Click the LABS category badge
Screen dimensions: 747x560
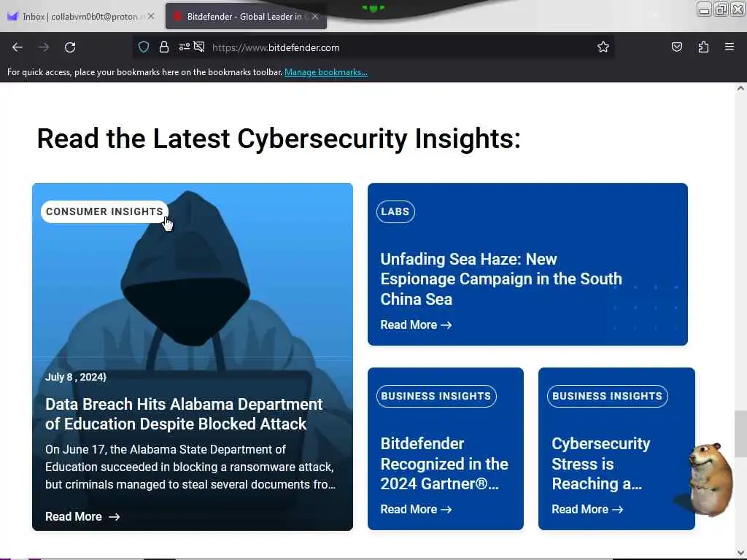click(x=395, y=211)
